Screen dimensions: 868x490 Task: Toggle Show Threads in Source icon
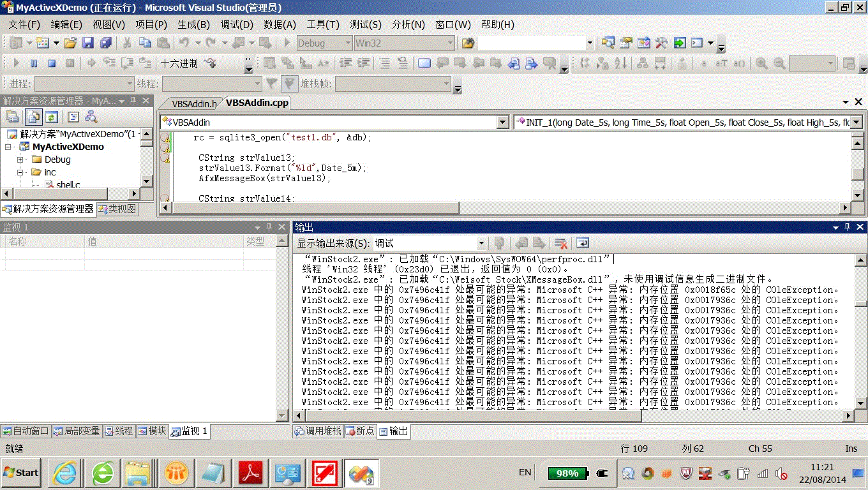[210, 63]
